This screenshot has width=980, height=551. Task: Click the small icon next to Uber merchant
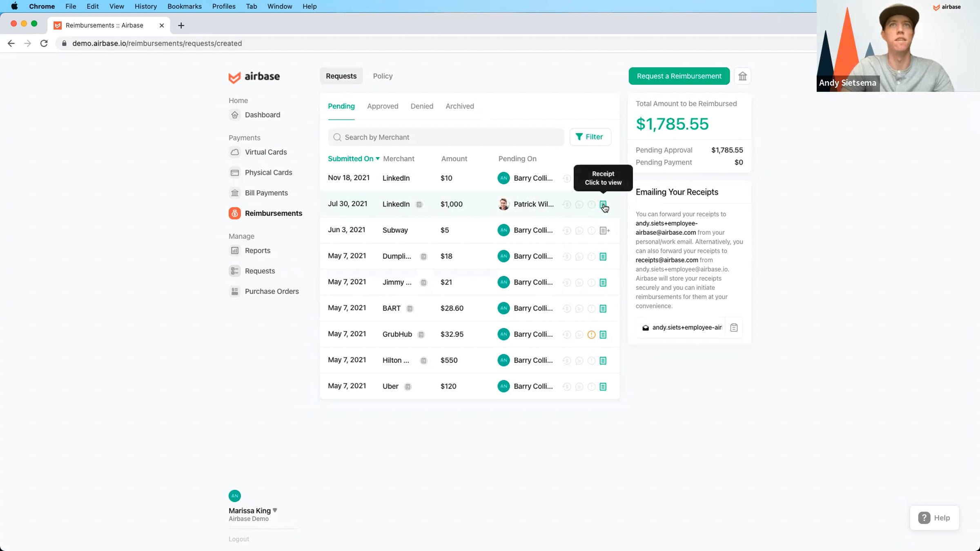point(408,387)
